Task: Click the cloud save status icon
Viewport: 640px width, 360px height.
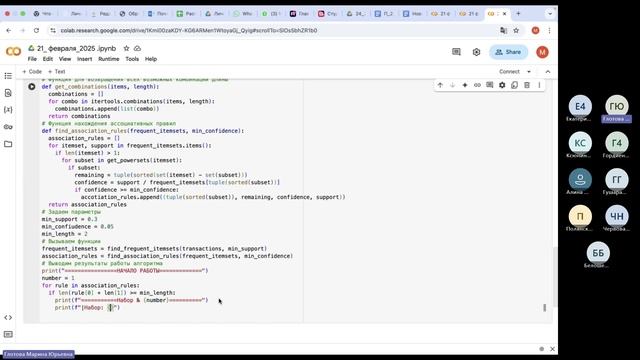Action: 138,48
